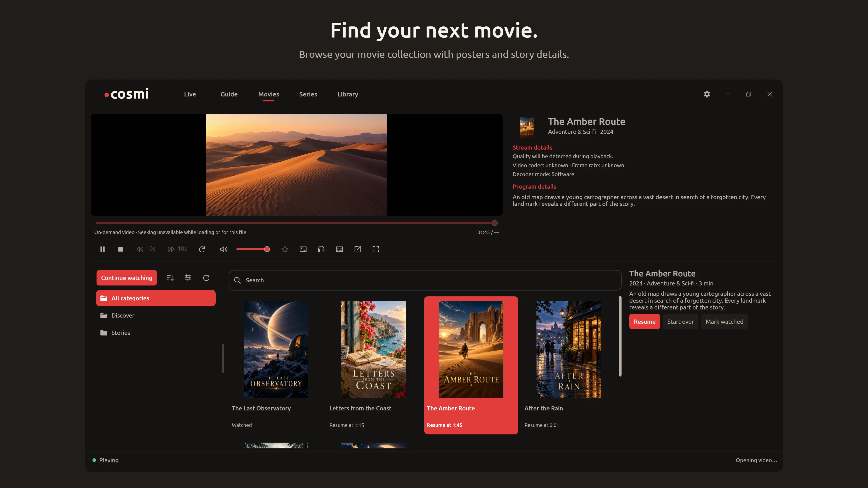Skip forward 10 seconds

coord(177,249)
